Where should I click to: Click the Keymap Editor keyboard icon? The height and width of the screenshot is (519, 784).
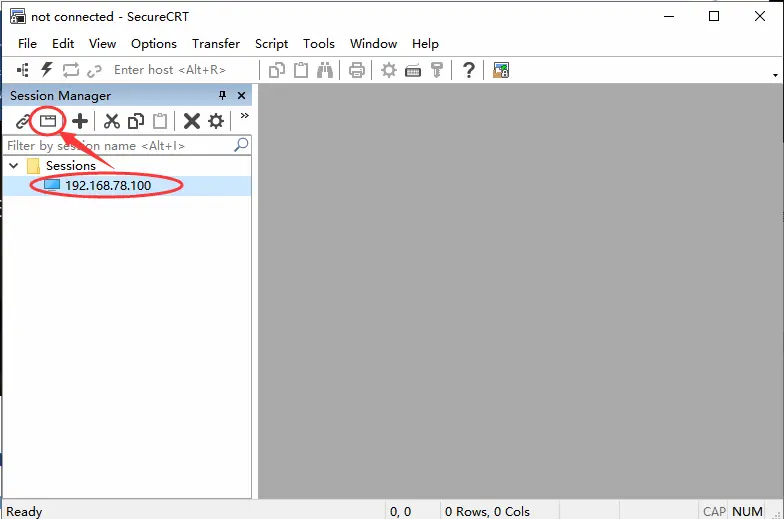click(x=412, y=71)
